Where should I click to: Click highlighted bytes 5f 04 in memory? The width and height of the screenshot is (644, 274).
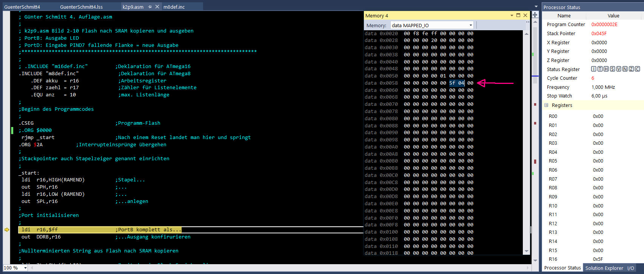pyautogui.click(x=457, y=83)
